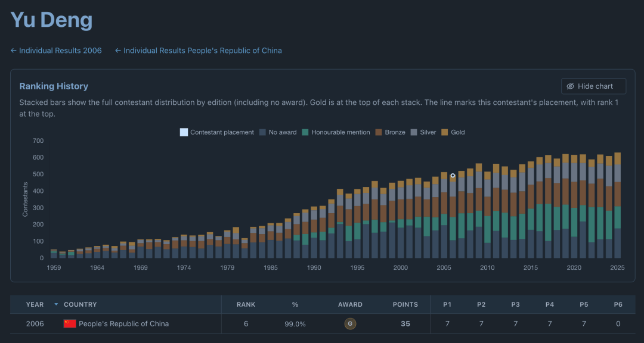Toggle the Silver legend entry

click(423, 132)
